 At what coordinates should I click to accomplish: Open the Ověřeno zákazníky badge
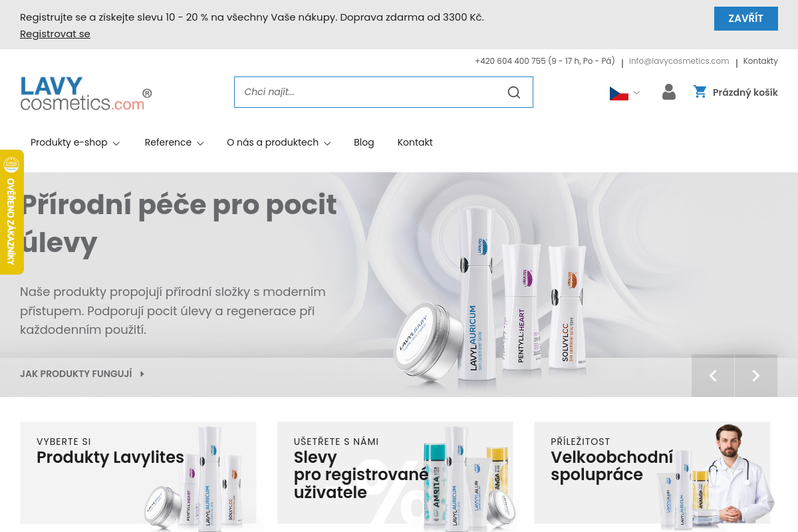11,211
